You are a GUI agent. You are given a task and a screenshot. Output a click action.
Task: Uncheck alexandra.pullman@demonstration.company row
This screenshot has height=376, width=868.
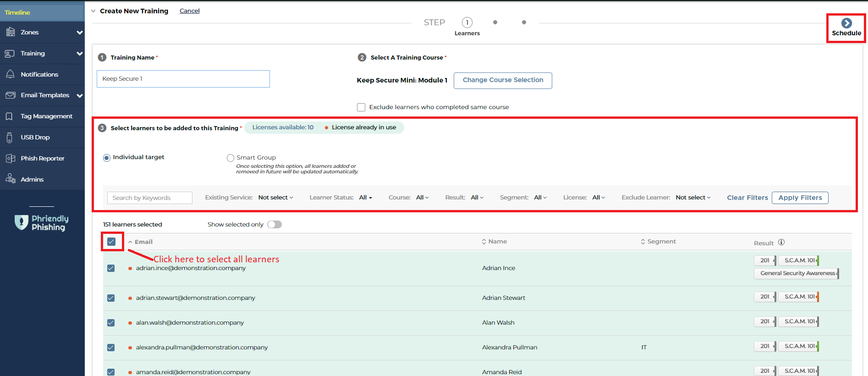[x=111, y=348]
